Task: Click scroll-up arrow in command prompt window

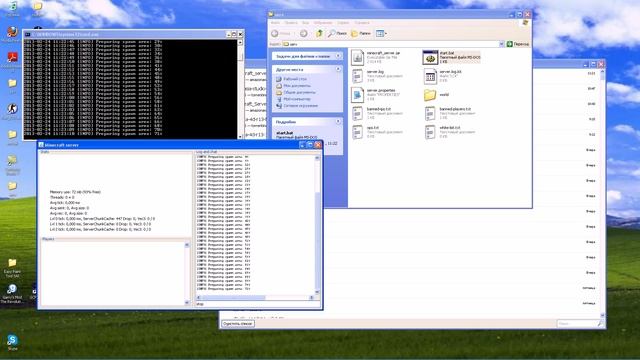Action: [240, 42]
